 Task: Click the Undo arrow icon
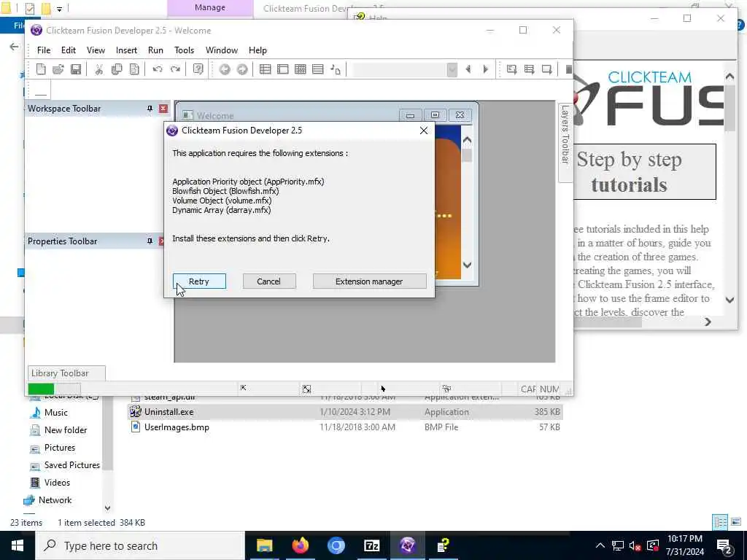pos(158,69)
